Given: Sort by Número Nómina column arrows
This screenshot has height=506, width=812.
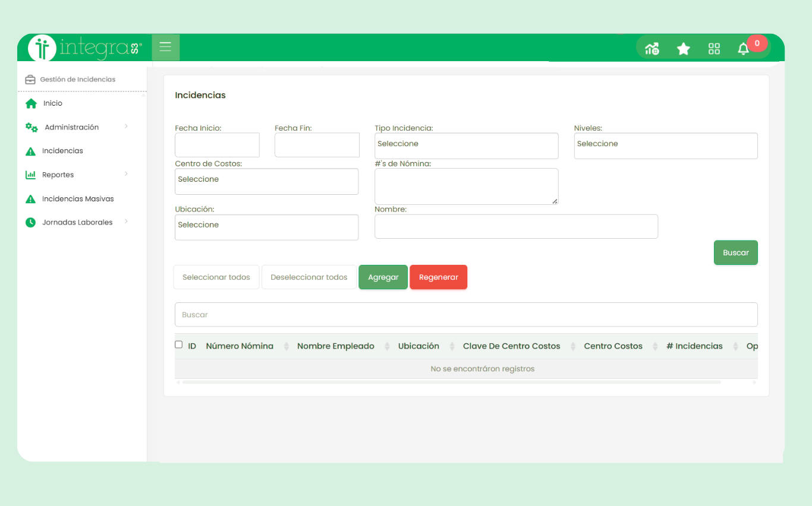Looking at the screenshot, I should pyautogui.click(x=287, y=346).
